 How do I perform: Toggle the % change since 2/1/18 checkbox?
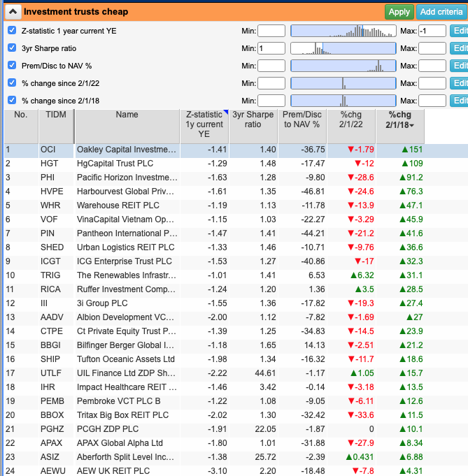(x=12, y=100)
